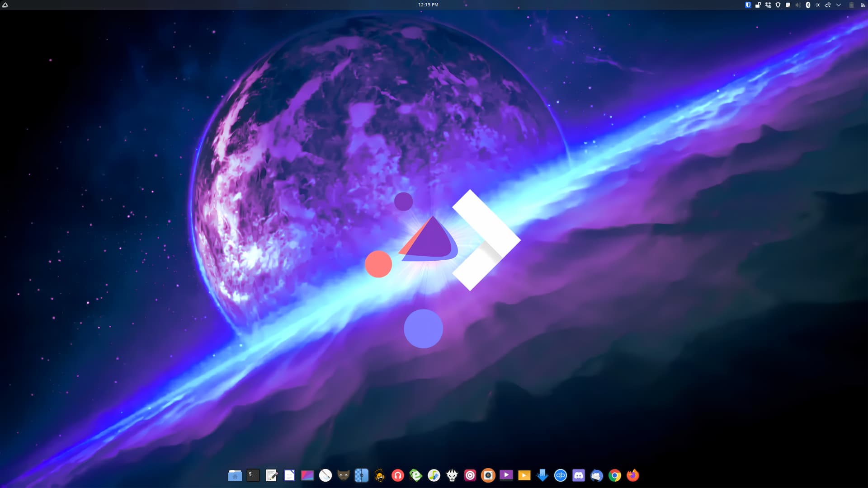868x488 pixels.
Task: Open the volume control in tray
Action: point(798,5)
